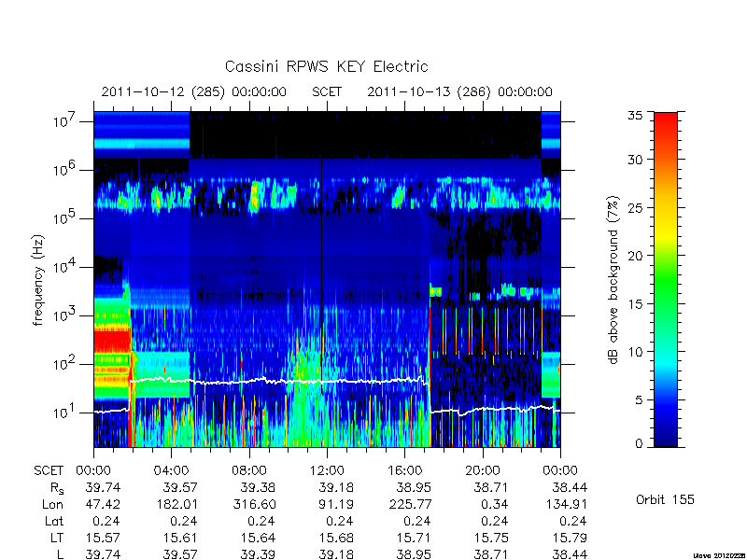This screenshot has width=747, height=560.
Task: Click the "LT" row label
Action: pos(57,538)
